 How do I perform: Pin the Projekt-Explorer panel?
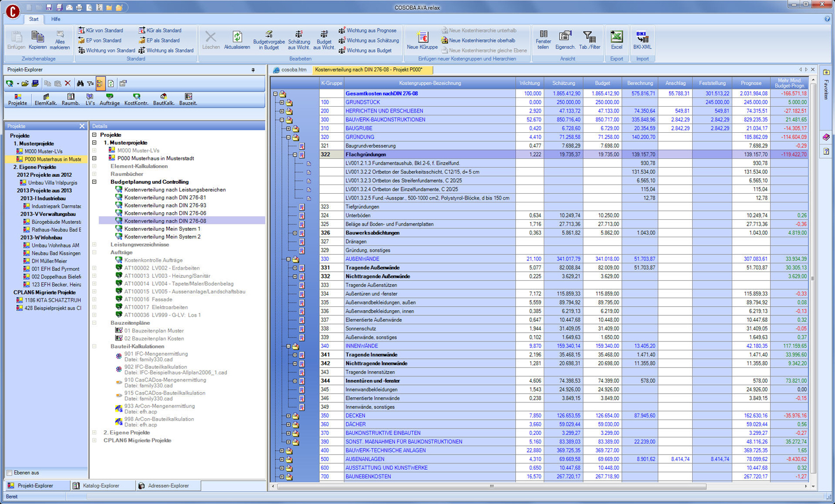[253, 70]
